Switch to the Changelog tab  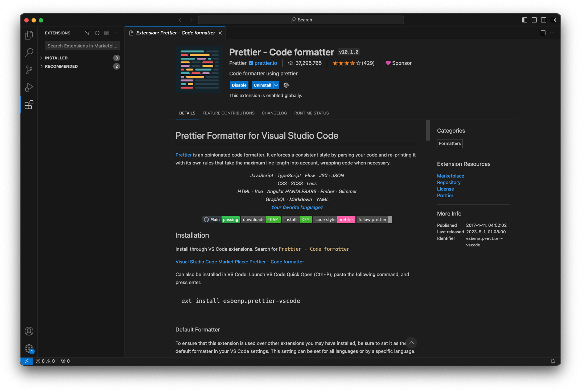coord(274,113)
